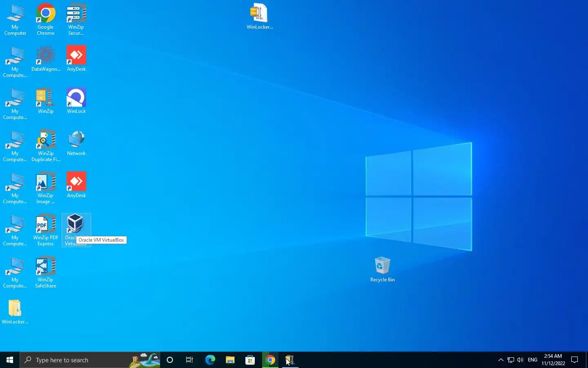Open the Action Center notifications icon
Screen dimensions: 588x368
click(x=575, y=360)
